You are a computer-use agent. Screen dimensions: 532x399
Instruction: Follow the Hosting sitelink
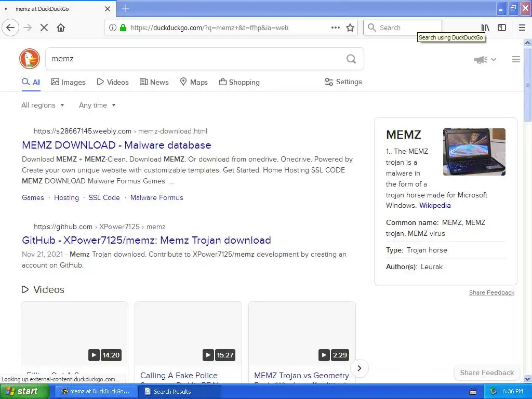(x=66, y=197)
